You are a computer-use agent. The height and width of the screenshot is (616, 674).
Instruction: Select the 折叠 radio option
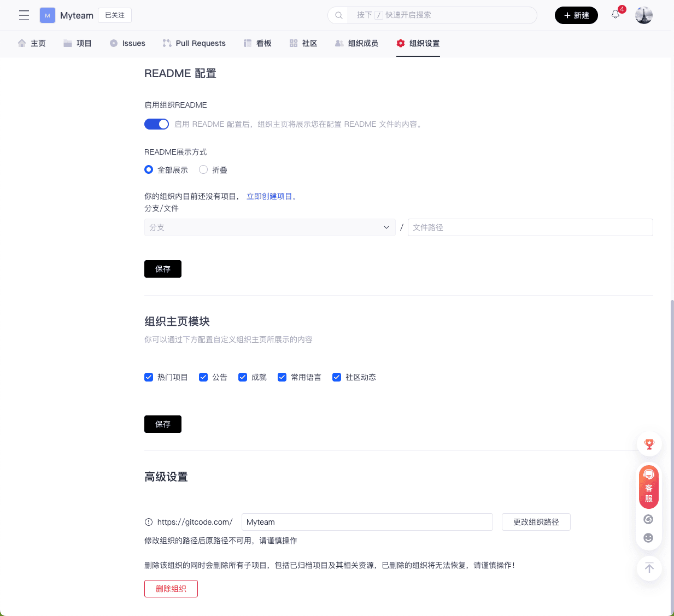pyautogui.click(x=203, y=170)
